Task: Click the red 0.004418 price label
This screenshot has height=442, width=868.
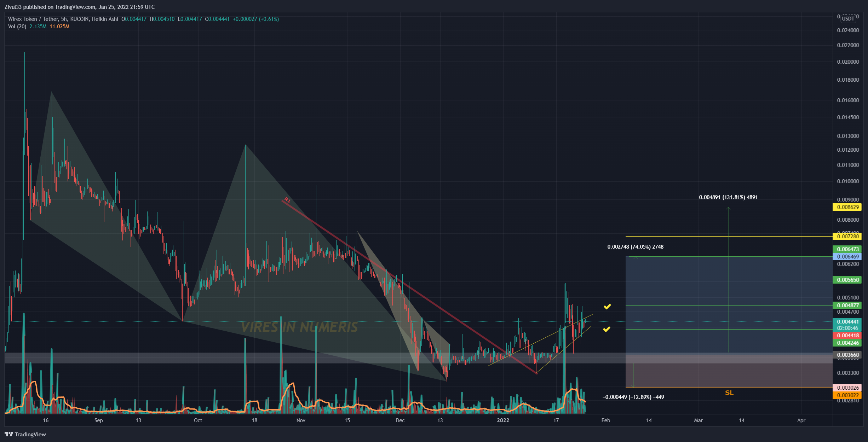Action: (847, 336)
